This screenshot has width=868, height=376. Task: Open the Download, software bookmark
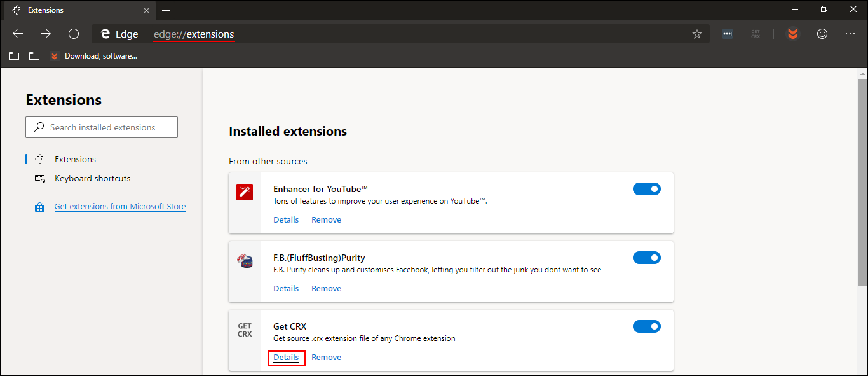(x=93, y=56)
